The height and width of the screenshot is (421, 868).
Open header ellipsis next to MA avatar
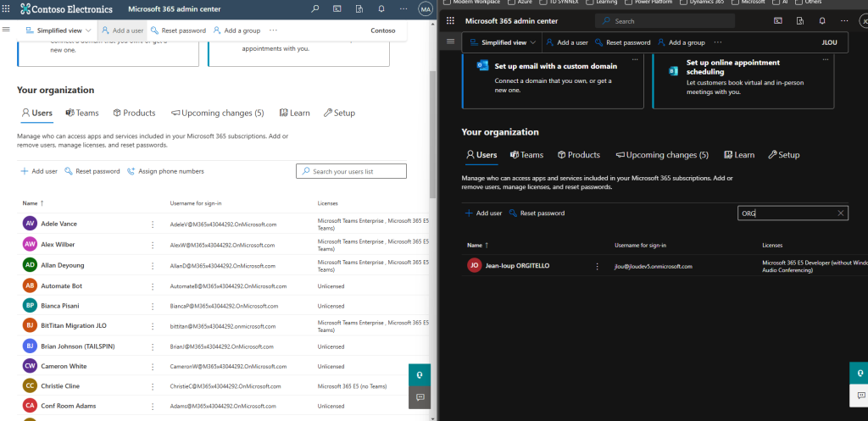pyautogui.click(x=403, y=8)
